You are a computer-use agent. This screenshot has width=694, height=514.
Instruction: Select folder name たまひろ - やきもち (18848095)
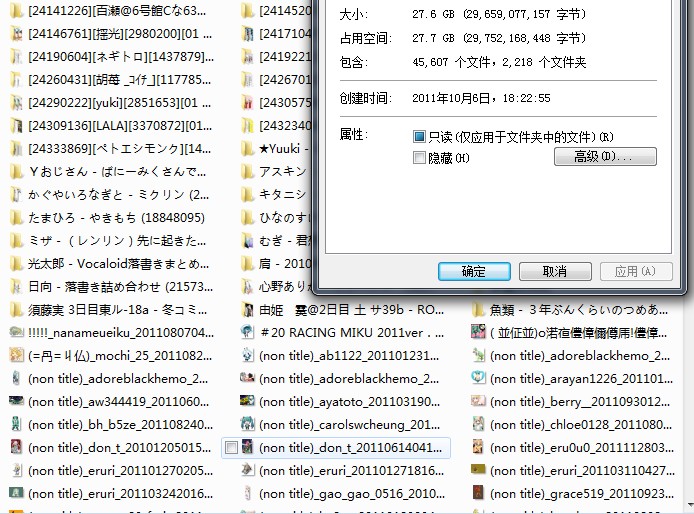116,217
